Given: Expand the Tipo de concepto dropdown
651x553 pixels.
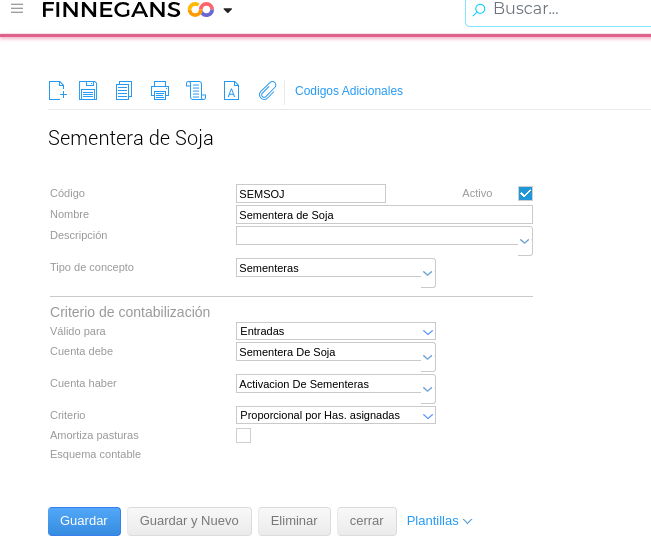Looking at the screenshot, I should (x=428, y=272).
